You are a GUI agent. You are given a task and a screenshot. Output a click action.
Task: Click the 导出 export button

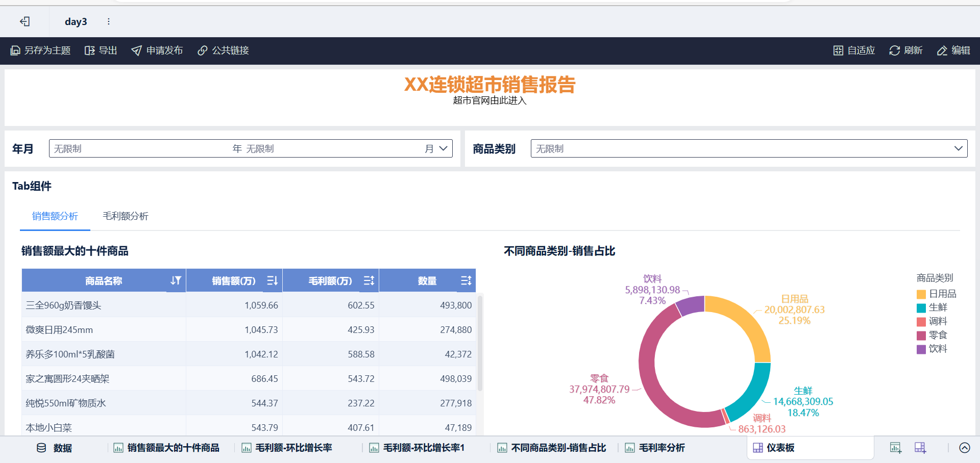click(x=101, y=50)
